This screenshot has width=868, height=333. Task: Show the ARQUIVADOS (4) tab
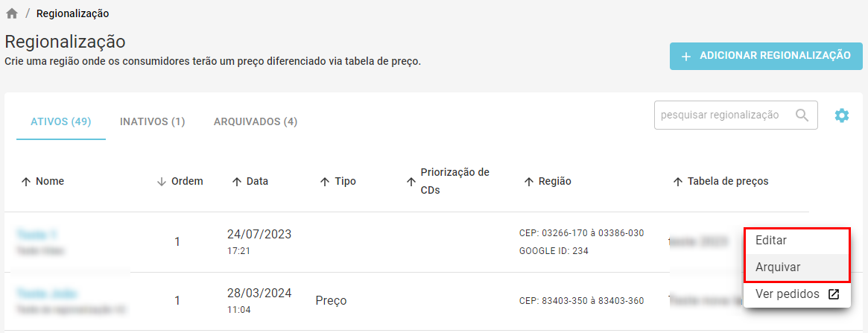point(256,121)
